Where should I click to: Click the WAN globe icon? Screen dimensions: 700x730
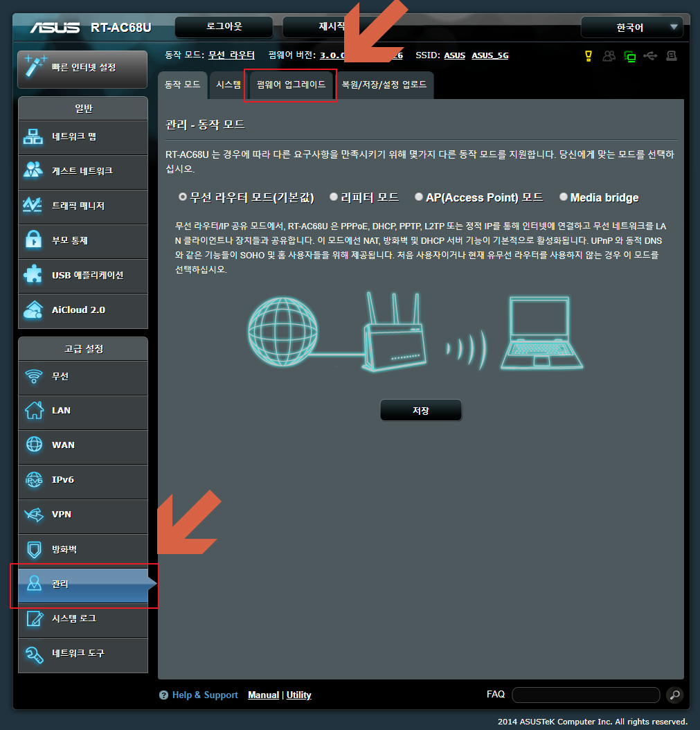[x=34, y=445]
